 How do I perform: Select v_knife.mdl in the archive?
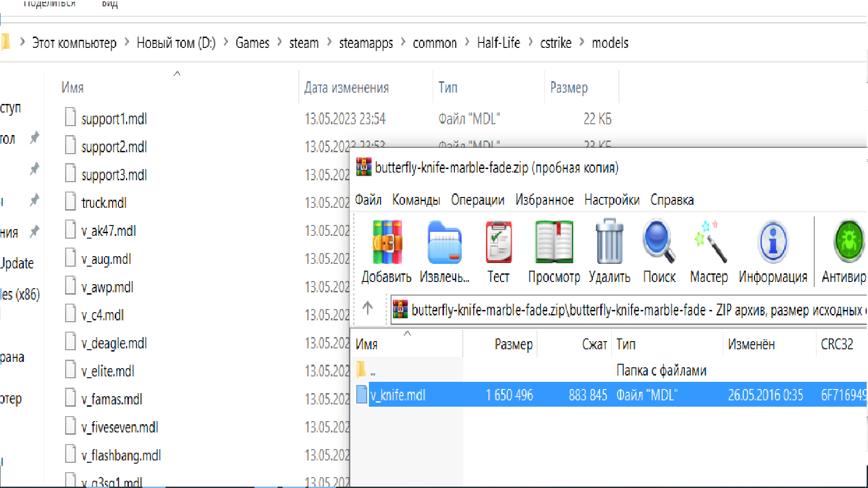pyautogui.click(x=398, y=395)
